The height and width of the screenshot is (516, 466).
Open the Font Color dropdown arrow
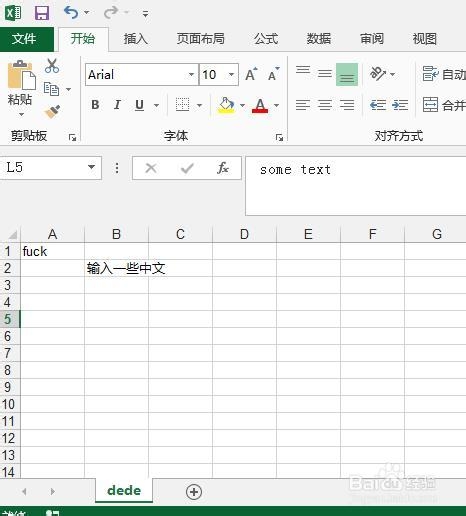tap(276, 105)
